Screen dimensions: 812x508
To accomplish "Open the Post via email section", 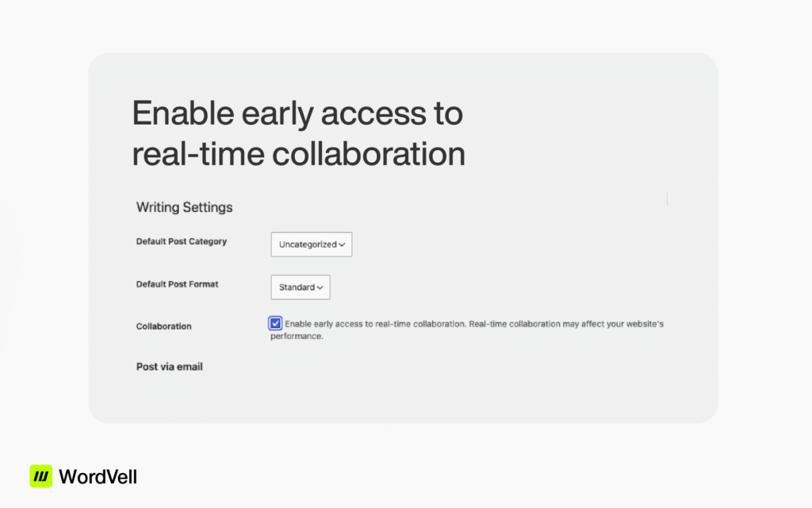I will point(169,367).
